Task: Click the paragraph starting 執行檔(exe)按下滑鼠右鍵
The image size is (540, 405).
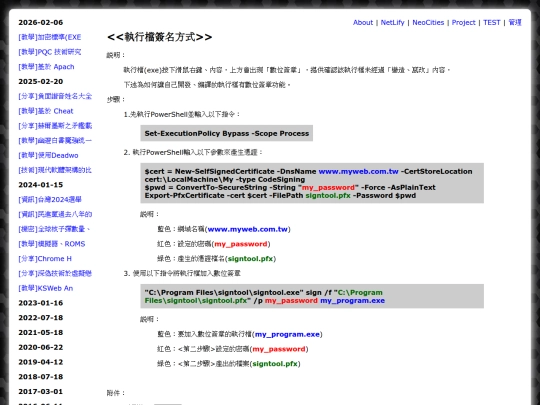Action: pyautogui.click(x=287, y=70)
